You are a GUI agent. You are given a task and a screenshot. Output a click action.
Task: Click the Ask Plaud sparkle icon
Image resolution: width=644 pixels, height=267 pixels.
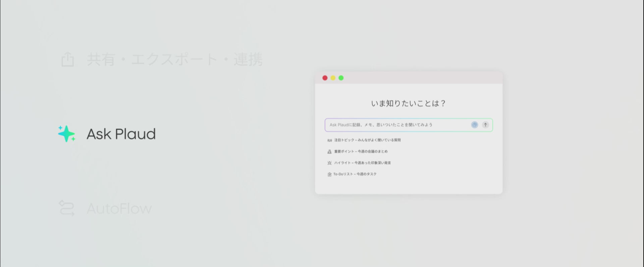[66, 134]
